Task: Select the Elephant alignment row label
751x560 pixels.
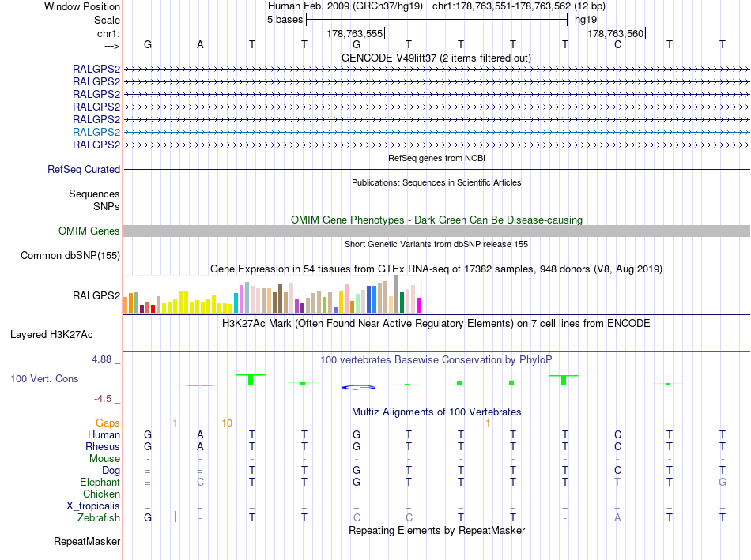Action: tap(100, 483)
